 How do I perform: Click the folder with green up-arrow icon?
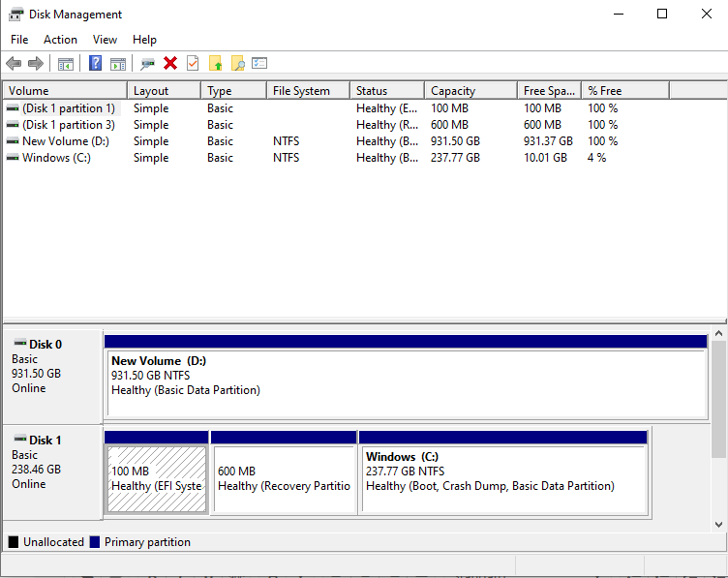[x=216, y=63]
